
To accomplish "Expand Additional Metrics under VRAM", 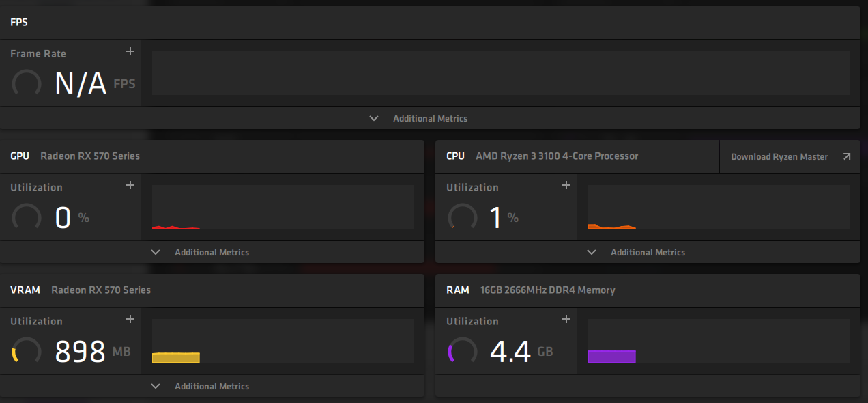I will (x=202, y=386).
